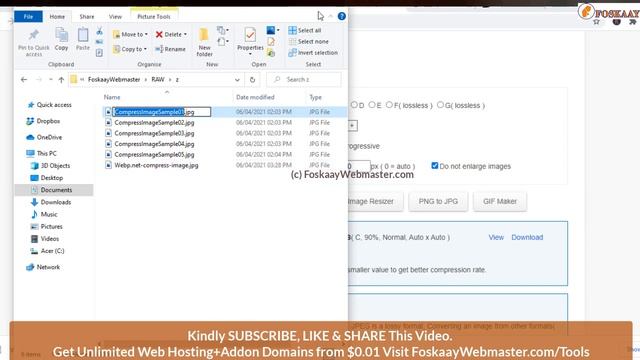
Task: Uncheck Do not enlarge images checkbox
Action: [435, 166]
